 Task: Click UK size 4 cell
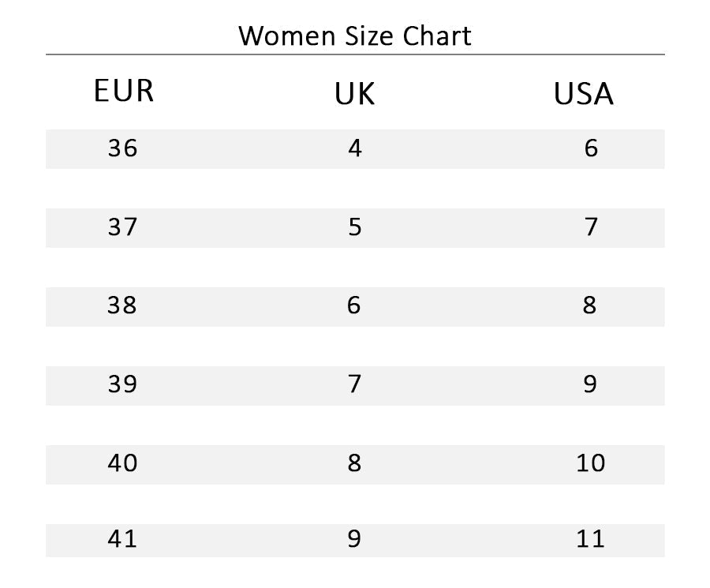coord(355,148)
